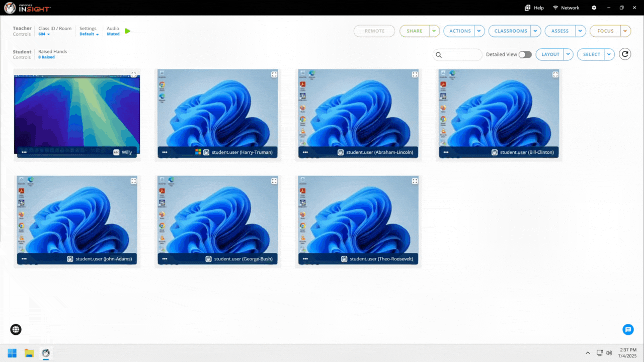Expand Willy's thumbnail to full screen

click(133, 74)
